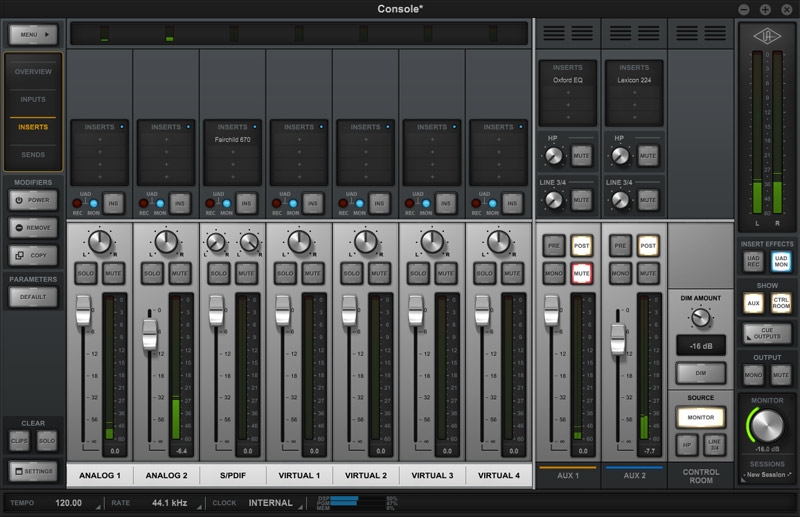This screenshot has height=517, width=800.
Task: Open the SETTINGS window
Action: point(33,471)
